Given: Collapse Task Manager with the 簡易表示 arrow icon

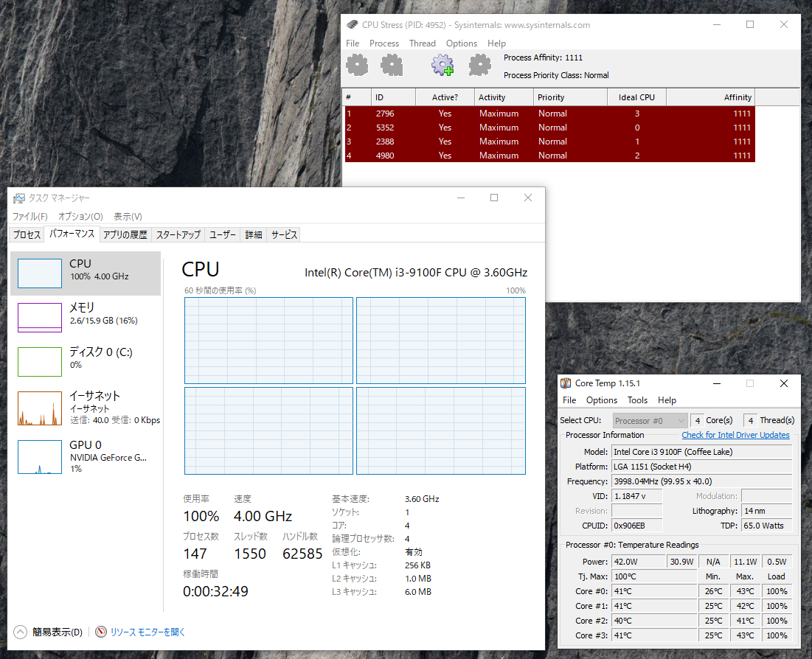Looking at the screenshot, I should pos(20,632).
